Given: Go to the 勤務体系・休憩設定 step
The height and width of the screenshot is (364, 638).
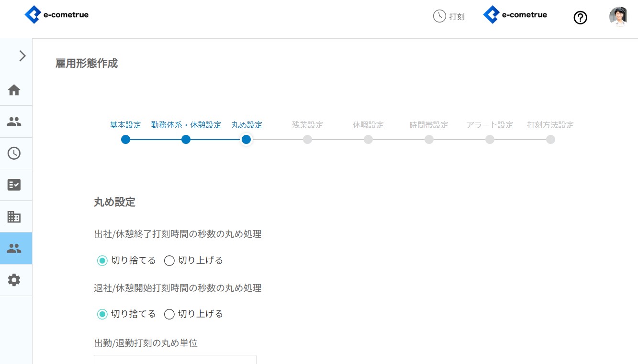Looking at the screenshot, I should 186,139.
